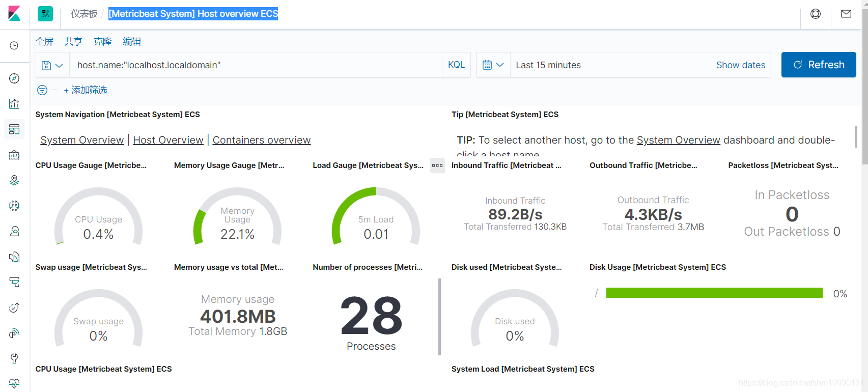
Task: Click Out Packetloss 0 text
Action: [792, 232]
